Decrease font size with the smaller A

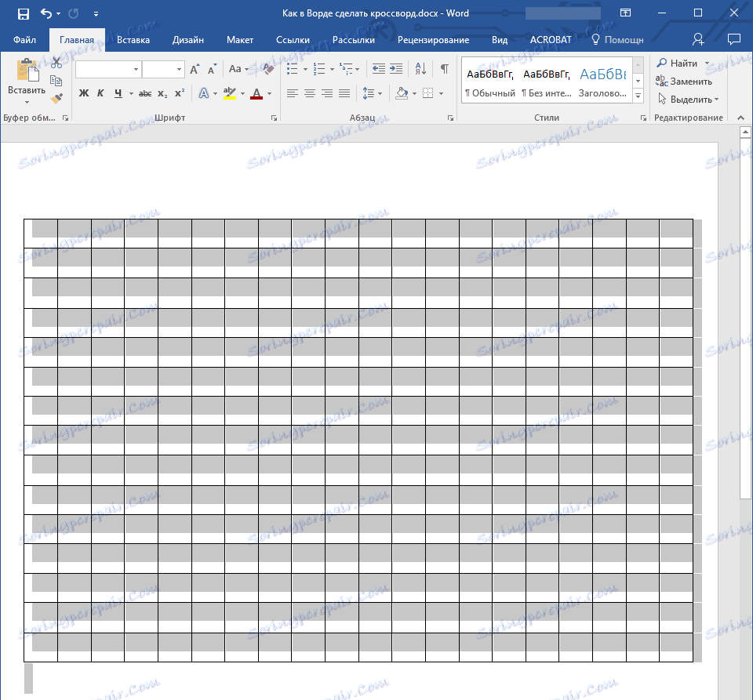click(x=212, y=69)
